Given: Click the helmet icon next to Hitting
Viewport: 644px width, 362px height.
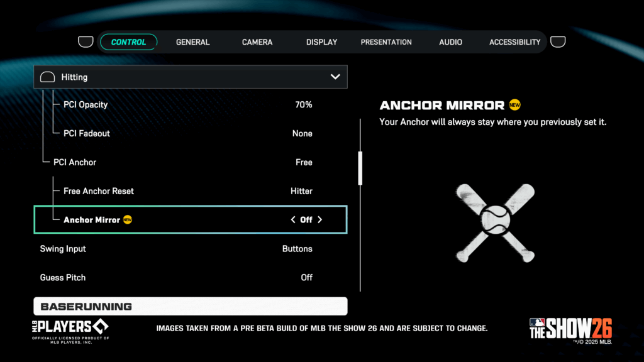Looking at the screenshot, I should 48,77.
